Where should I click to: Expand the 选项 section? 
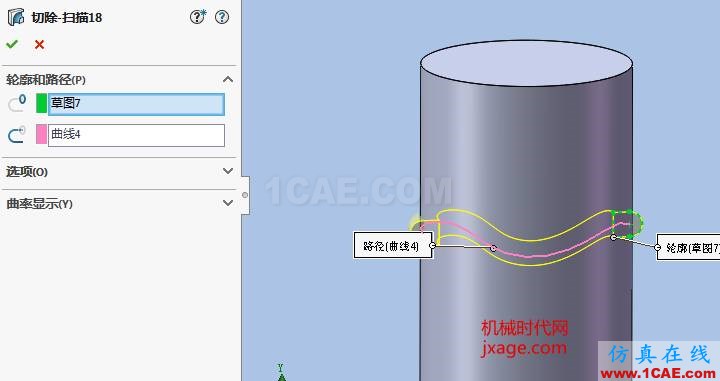tap(228, 171)
